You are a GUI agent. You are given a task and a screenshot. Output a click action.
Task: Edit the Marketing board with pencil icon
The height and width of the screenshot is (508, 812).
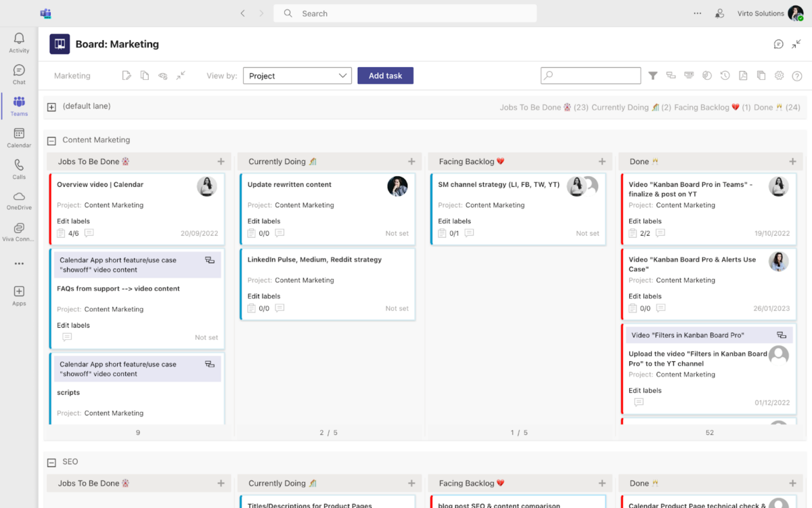127,75
